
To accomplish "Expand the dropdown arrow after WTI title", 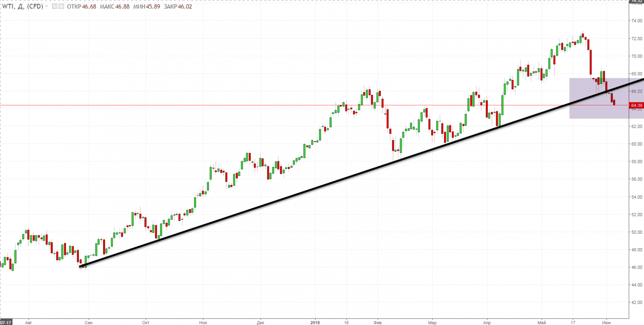I will click(x=47, y=6).
